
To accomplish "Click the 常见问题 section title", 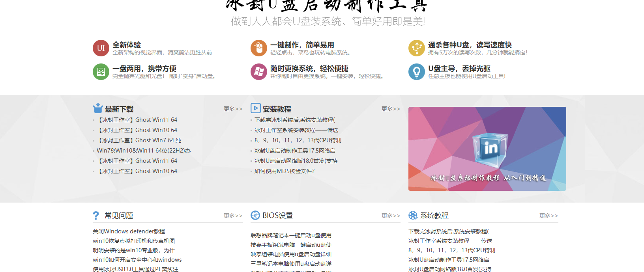I will coord(119,216).
